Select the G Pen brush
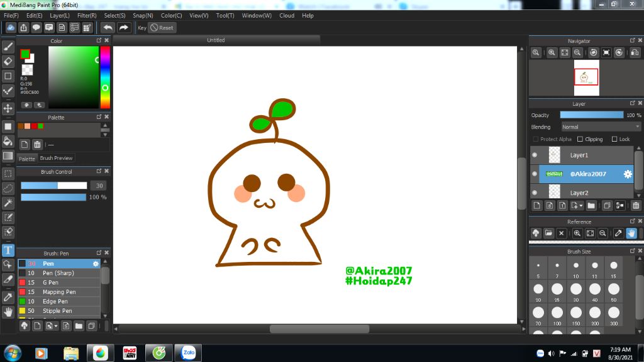 (x=58, y=283)
